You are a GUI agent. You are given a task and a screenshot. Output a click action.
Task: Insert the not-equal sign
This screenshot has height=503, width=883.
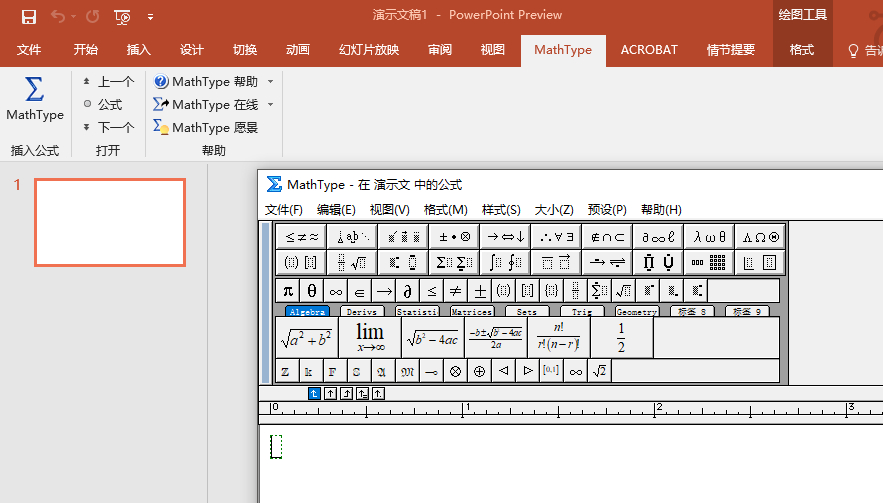[x=456, y=290]
